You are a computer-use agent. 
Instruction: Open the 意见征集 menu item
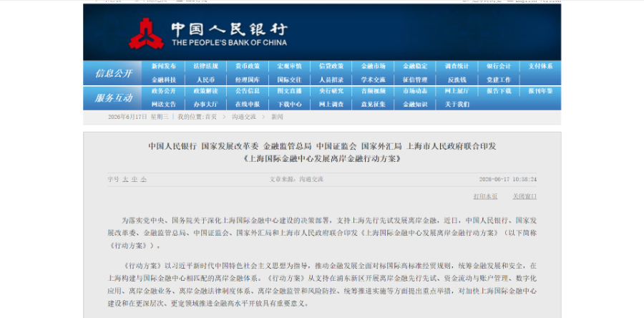coord(374,105)
